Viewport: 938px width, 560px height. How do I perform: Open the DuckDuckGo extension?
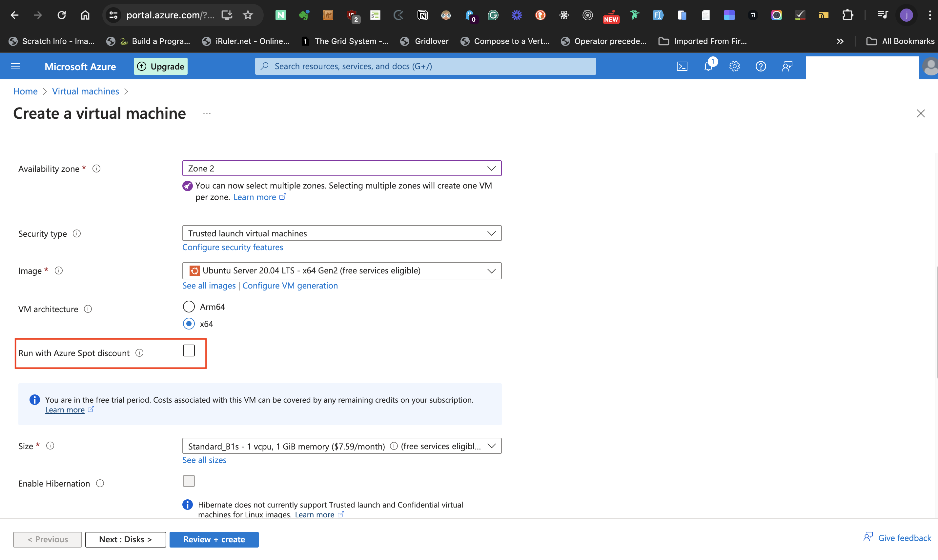540,15
